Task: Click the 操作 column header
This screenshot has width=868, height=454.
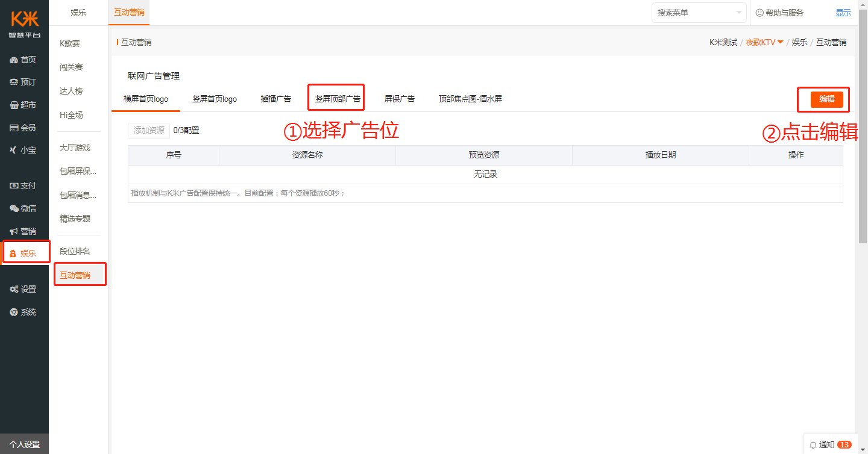Action: click(x=796, y=155)
